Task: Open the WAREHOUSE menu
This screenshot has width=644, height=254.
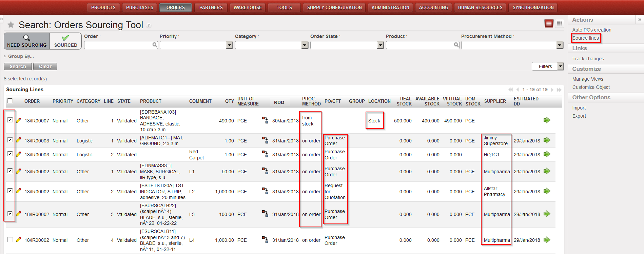Action: [x=248, y=7]
